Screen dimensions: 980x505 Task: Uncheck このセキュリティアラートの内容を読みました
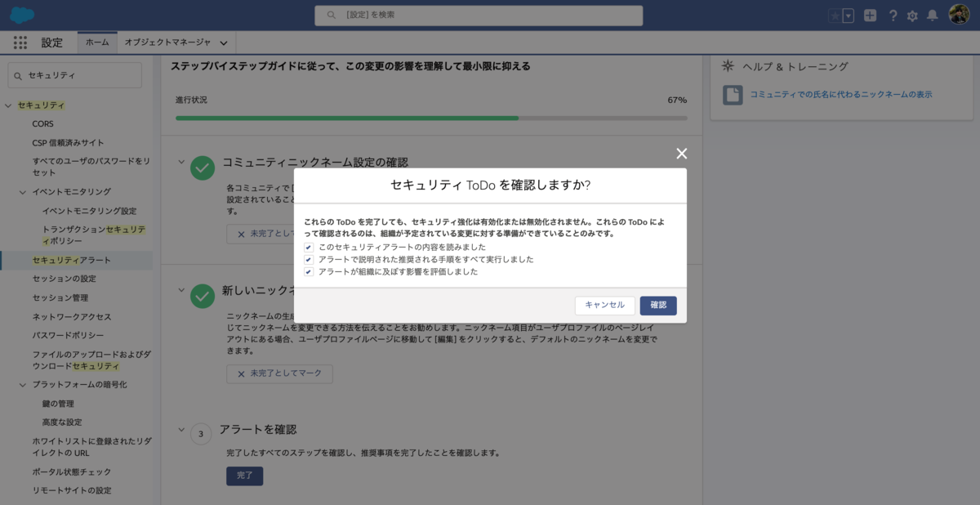point(309,246)
